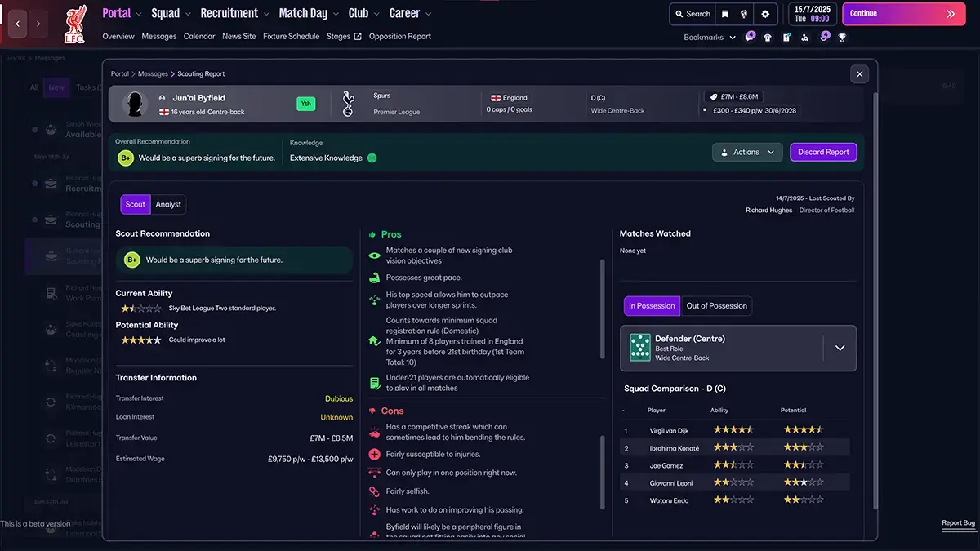Switch to the Analyst report view

point(168,205)
